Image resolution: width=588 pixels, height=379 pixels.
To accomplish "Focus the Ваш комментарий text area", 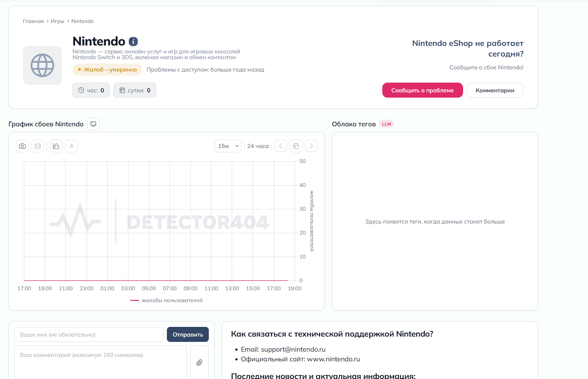I will pos(101,362).
